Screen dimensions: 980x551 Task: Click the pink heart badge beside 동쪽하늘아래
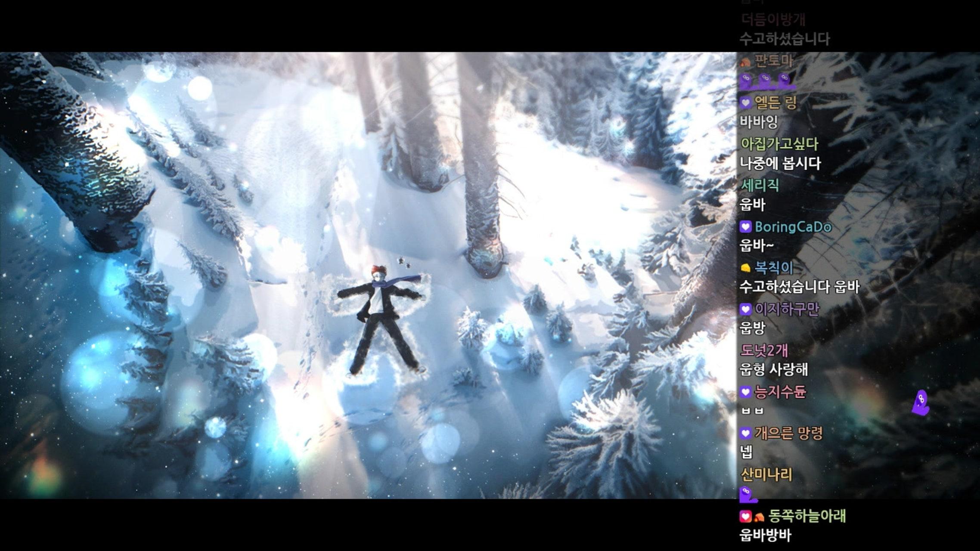click(x=745, y=516)
